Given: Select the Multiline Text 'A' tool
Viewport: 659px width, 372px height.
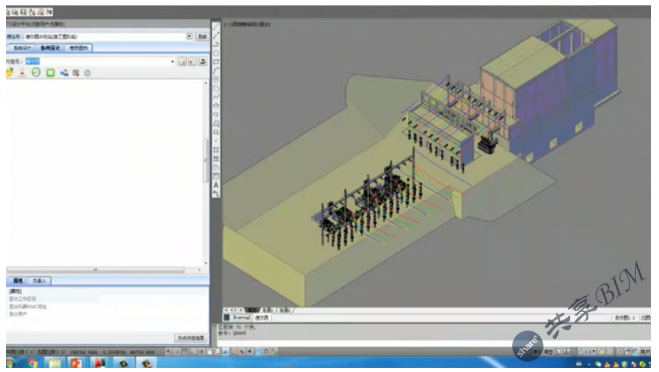Looking at the screenshot, I should point(216,185).
